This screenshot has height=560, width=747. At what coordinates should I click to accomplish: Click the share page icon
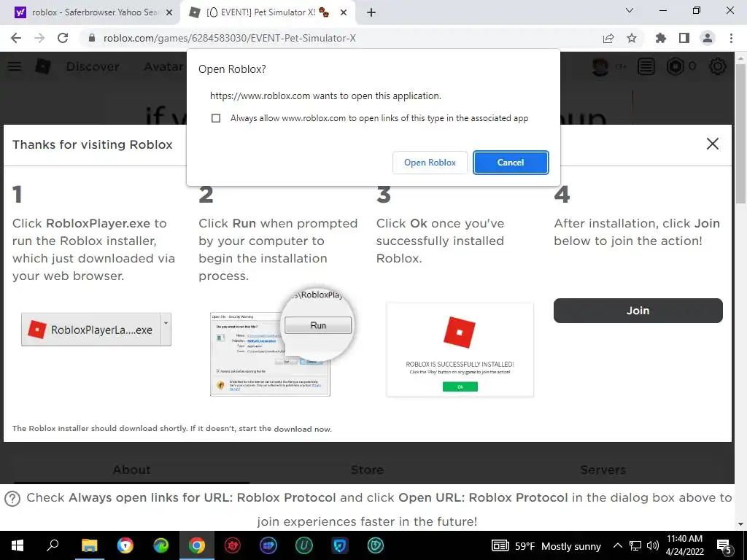point(608,38)
